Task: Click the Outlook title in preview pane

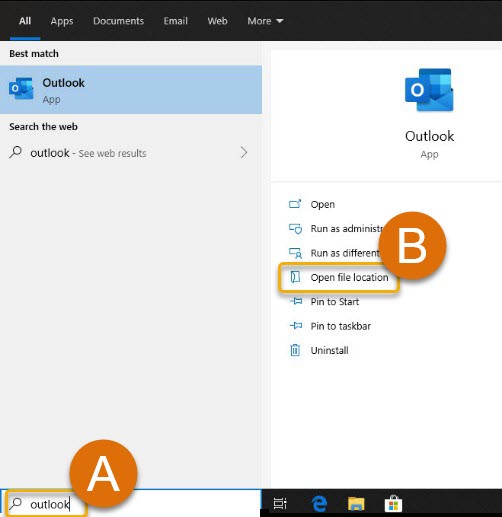Action: 429,136
